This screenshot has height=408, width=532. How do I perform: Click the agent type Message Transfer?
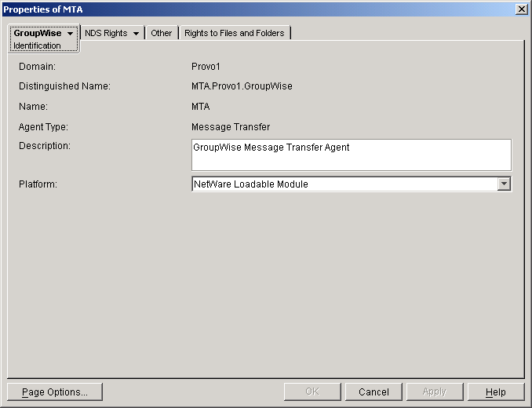[x=231, y=127]
